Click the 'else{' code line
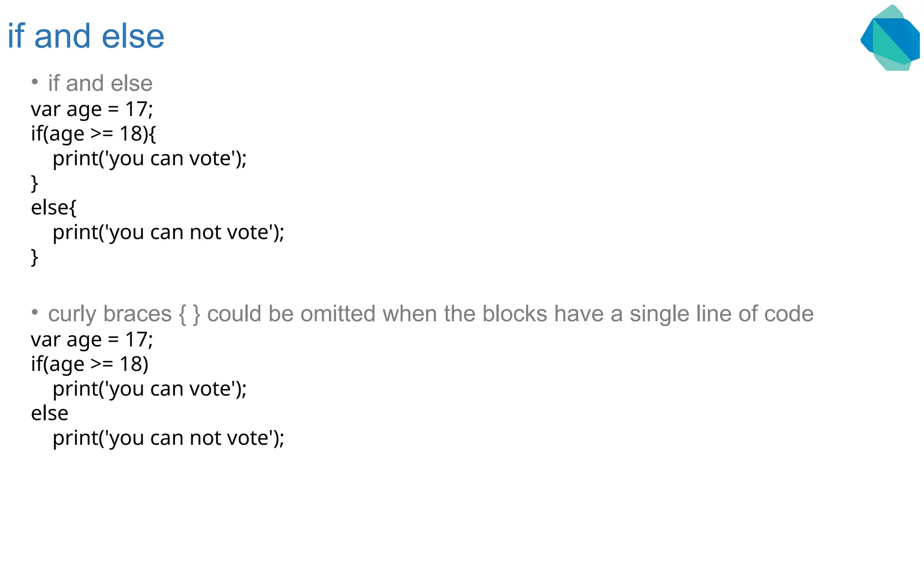924x578 pixels. click(54, 208)
